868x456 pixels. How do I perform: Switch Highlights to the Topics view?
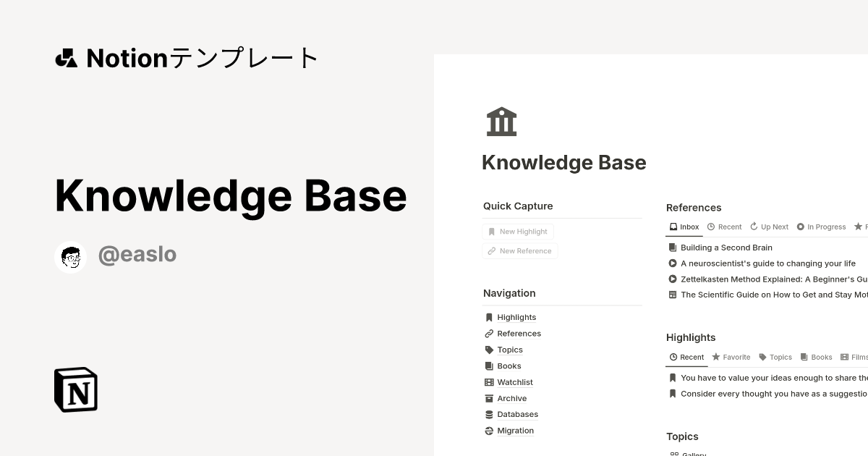click(775, 357)
